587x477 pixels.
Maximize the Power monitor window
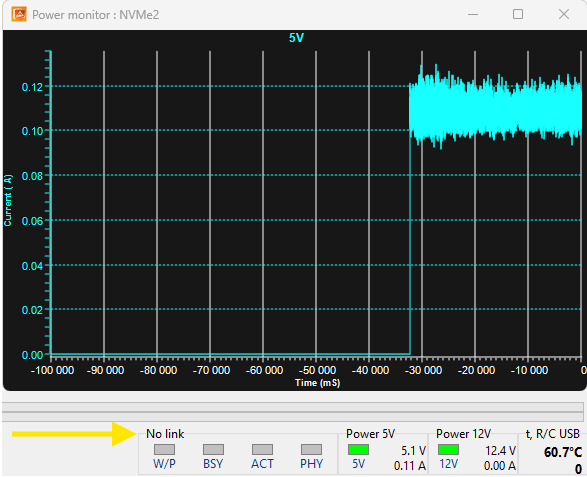click(x=518, y=14)
